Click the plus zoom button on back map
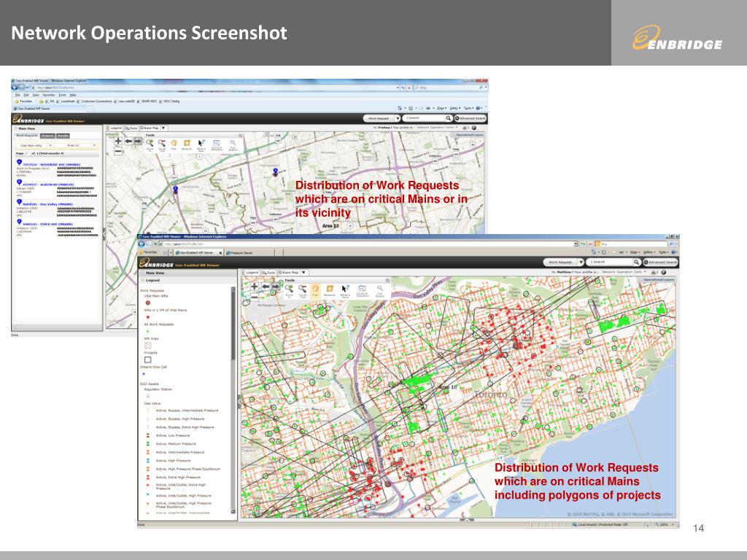Screen dimensions: 747x560 pos(118,141)
